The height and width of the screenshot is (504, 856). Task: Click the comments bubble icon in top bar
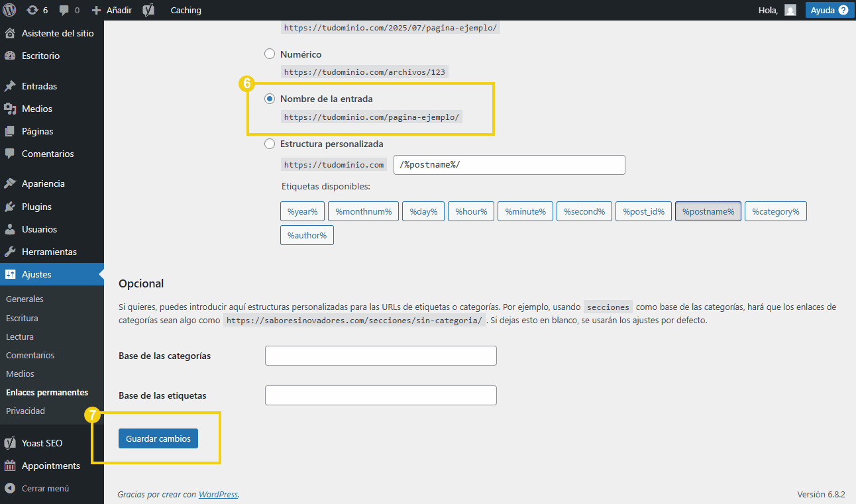coord(64,10)
